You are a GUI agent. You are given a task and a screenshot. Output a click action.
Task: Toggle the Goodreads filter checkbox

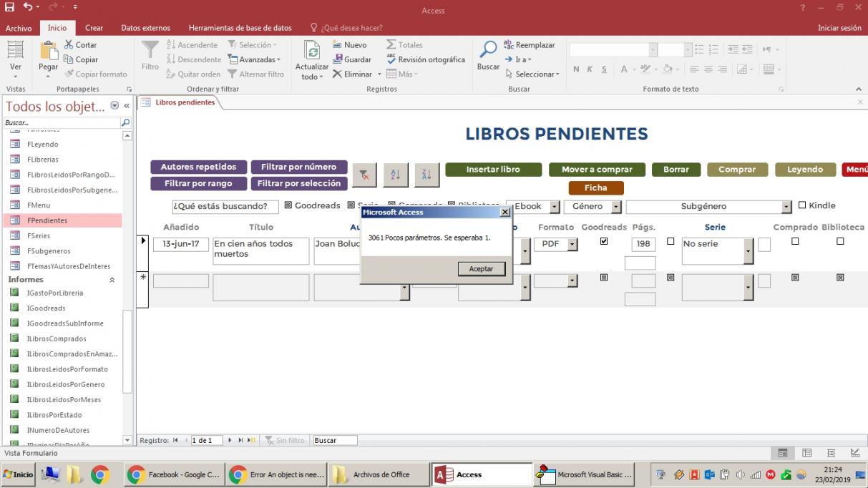[x=288, y=205]
